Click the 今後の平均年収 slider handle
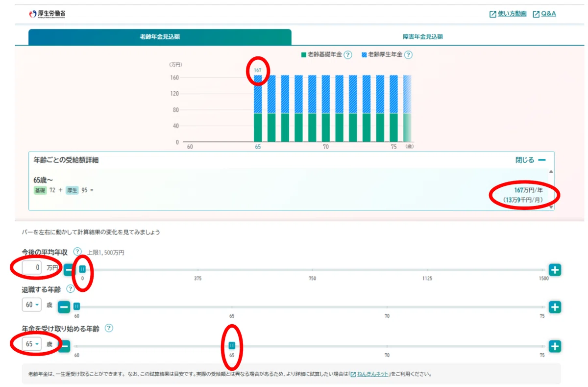This screenshot has height=387, width=588. pos(82,269)
